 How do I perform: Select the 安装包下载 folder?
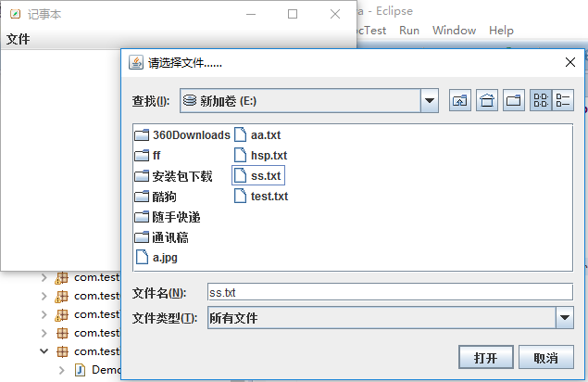pyautogui.click(x=173, y=176)
